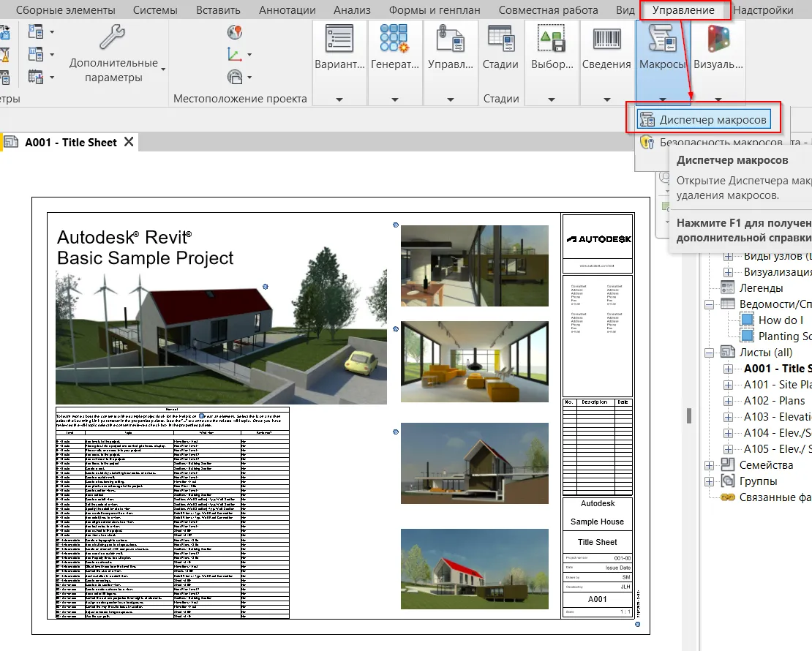Viewport: 812px width, 651px height.
Task: Click the Ведомости schedule table icon
Action: 728,304
